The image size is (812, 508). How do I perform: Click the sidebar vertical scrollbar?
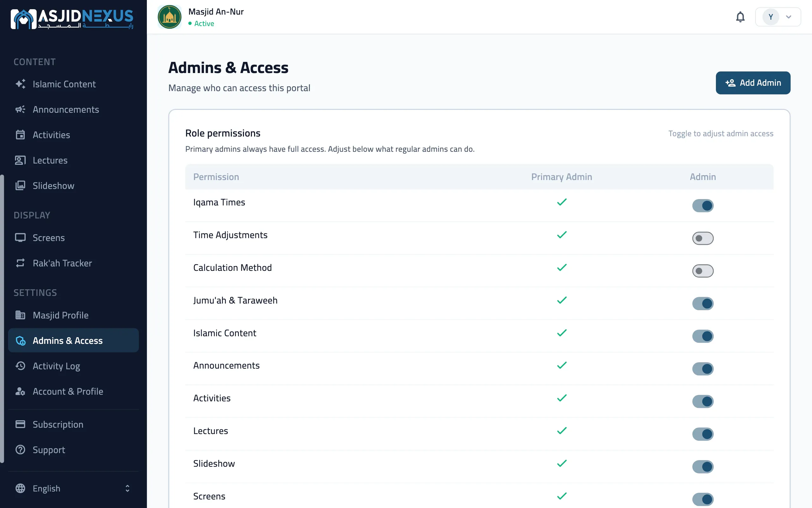(2, 318)
